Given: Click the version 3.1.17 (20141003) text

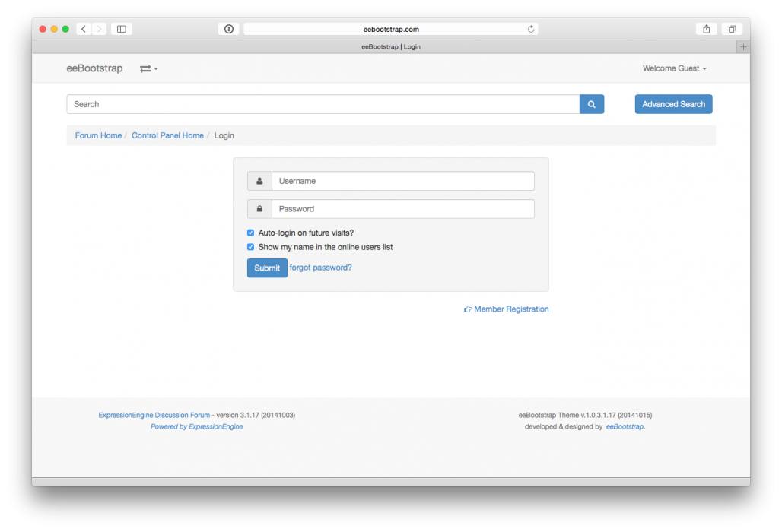Looking at the screenshot, I should pos(256,415).
